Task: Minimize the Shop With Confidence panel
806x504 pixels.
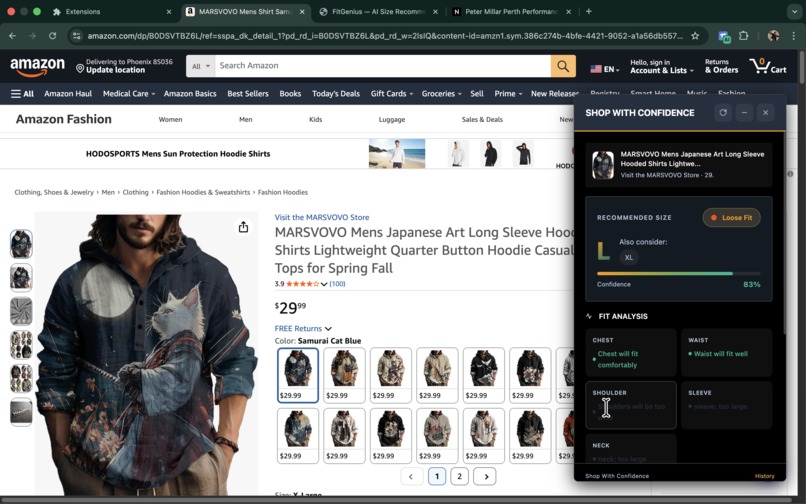Action: point(744,113)
